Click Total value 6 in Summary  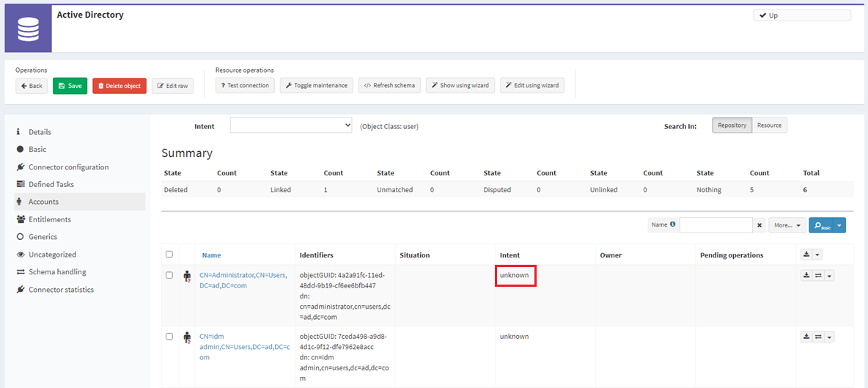pyautogui.click(x=805, y=190)
